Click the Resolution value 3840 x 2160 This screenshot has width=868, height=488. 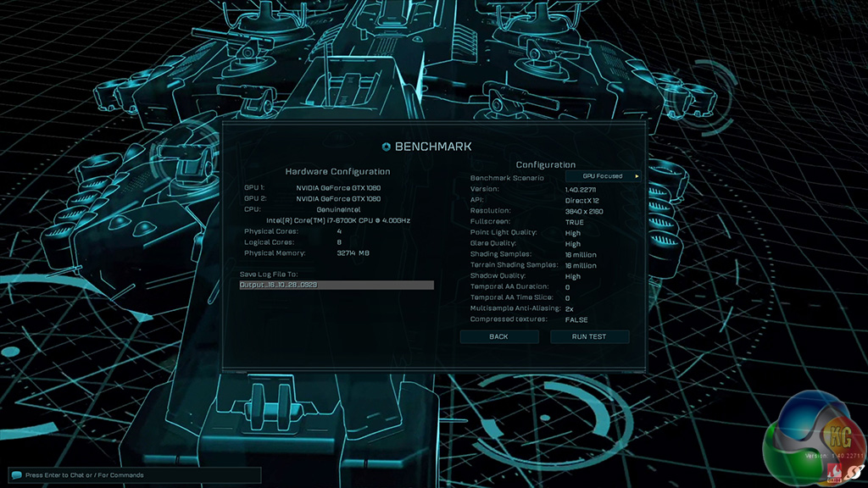click(584, 211)
